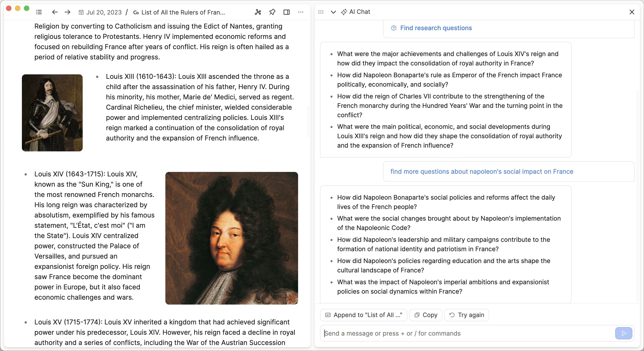Viewport: 644px width, 351px height.
Task: Open the three-dot more options menu
Action: coord(301,12)
